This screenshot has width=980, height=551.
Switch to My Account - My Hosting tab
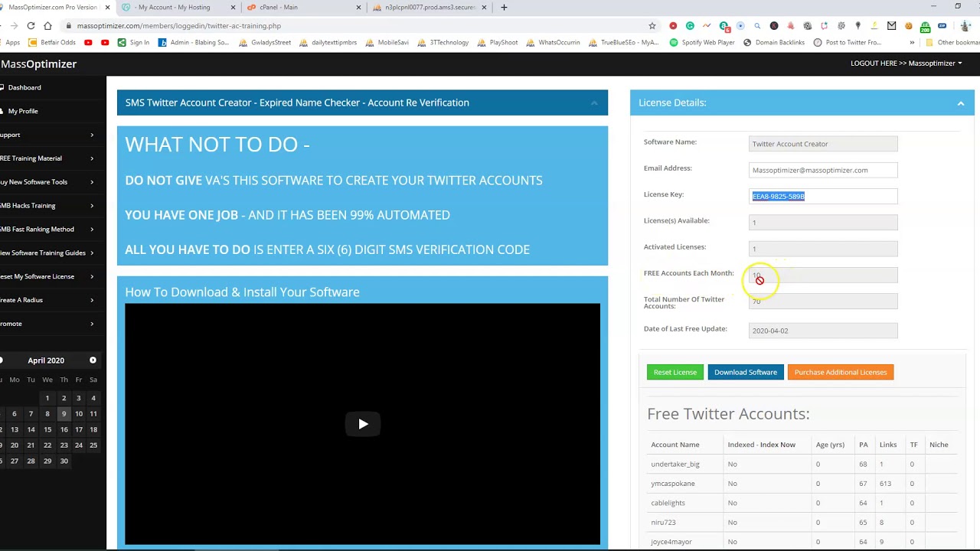(x=178, y=7)
